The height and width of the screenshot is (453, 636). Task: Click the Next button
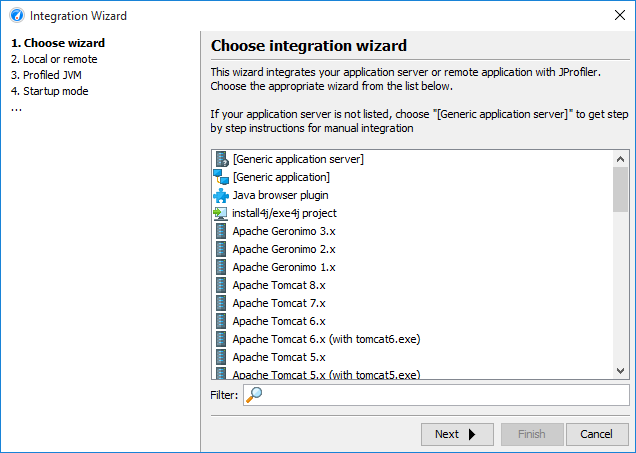(x=457, y=434)
